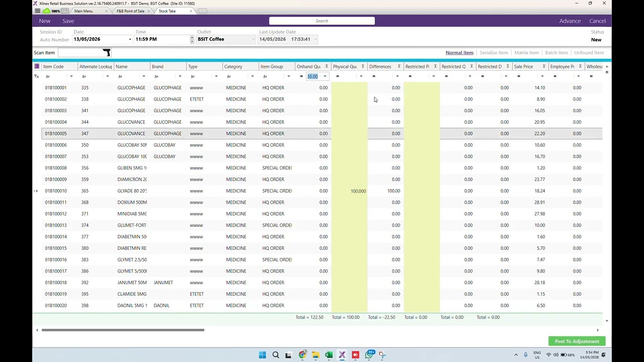Click the sum icon on Employee Price column
This screenshot has width=644, height=362.
tap(580, 66)
